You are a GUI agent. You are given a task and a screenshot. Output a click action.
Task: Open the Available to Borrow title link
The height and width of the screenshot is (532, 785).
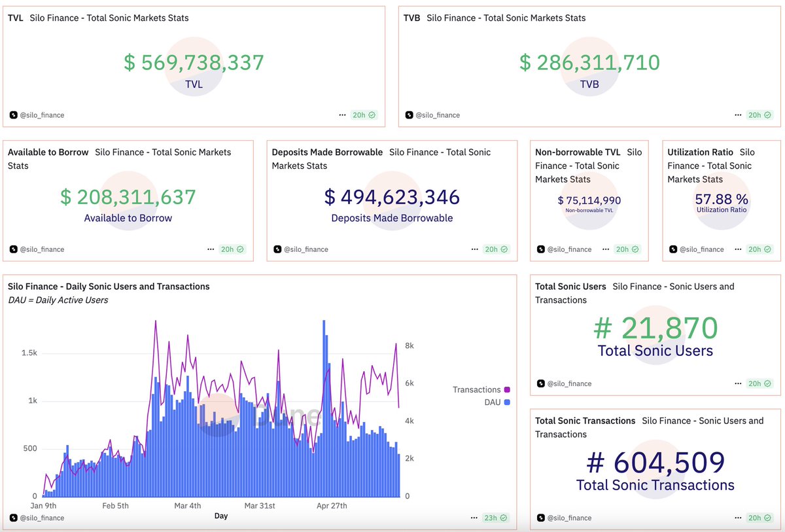tap(48, 152)
